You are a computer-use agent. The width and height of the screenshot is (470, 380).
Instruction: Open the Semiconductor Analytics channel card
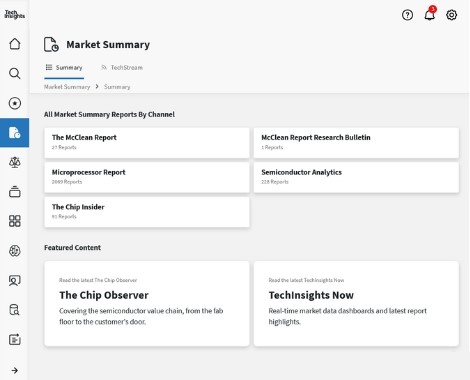pos(356,177)
